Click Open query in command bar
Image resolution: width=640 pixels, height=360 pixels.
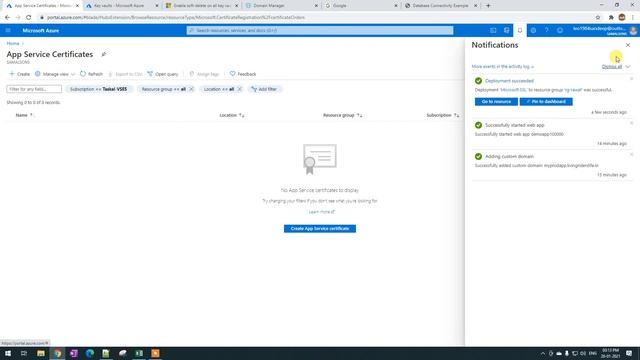163,74
